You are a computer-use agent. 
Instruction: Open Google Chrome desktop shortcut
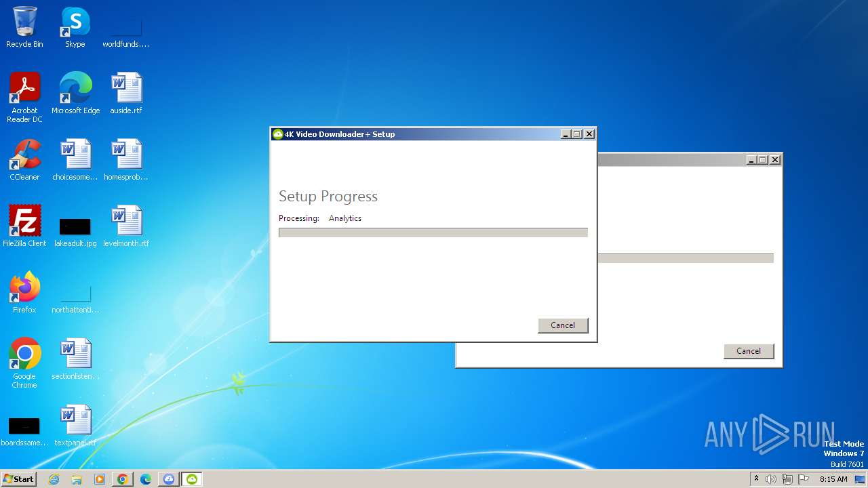(x=24, y=363)
